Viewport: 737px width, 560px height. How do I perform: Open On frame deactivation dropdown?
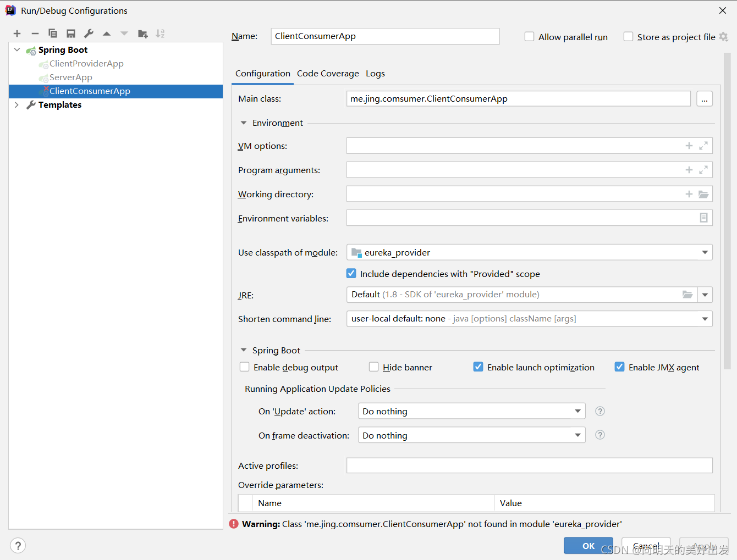pyautogui.click(x=577, y=435)
